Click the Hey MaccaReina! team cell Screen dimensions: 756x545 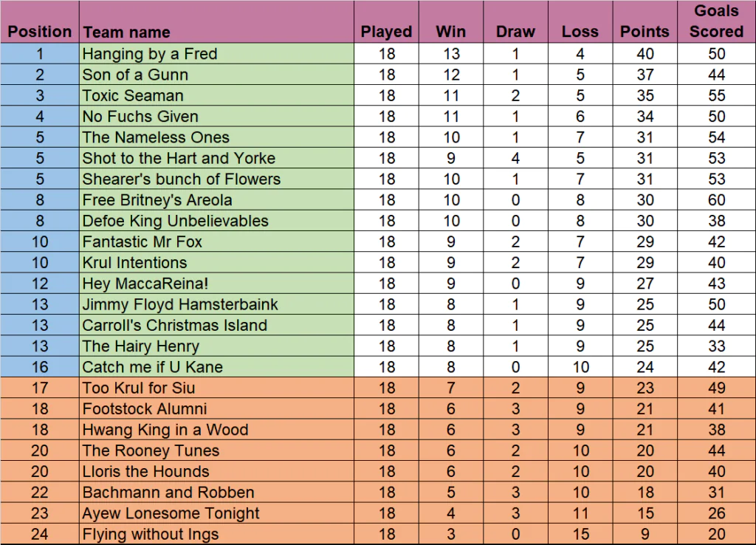[216, 284]
